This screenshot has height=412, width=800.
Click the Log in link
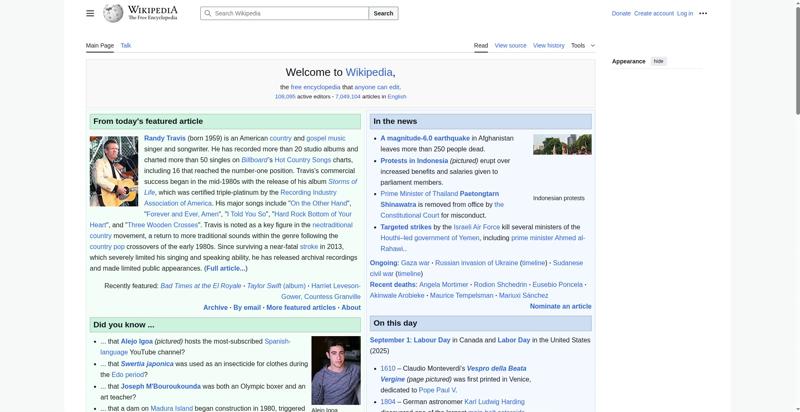[x=685, y=13]
